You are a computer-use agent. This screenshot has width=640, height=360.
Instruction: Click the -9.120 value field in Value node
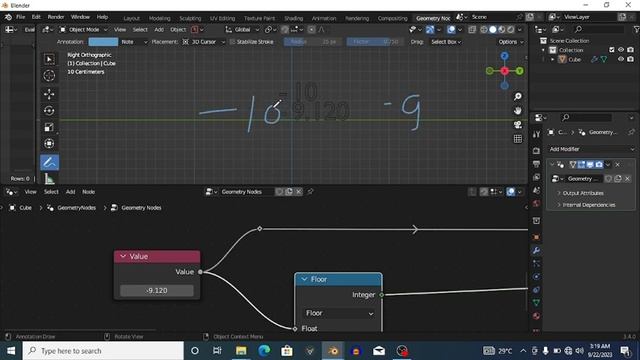click(x=157, y=291)
